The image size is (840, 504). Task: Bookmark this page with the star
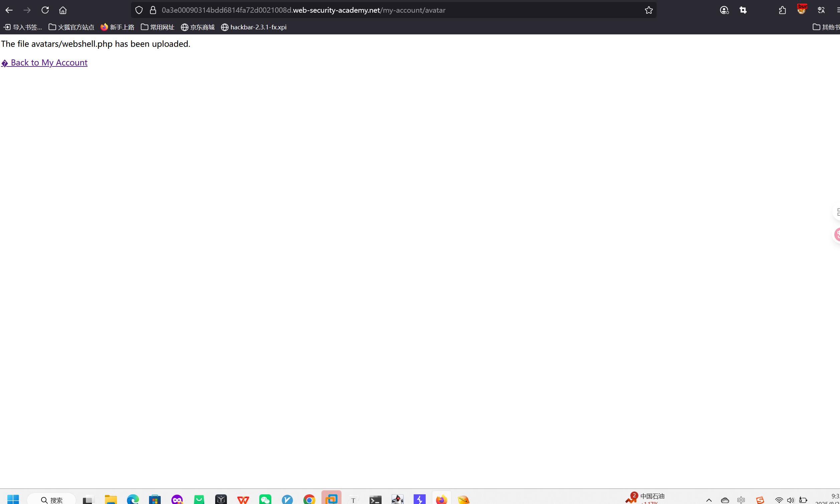click(649, 10)
